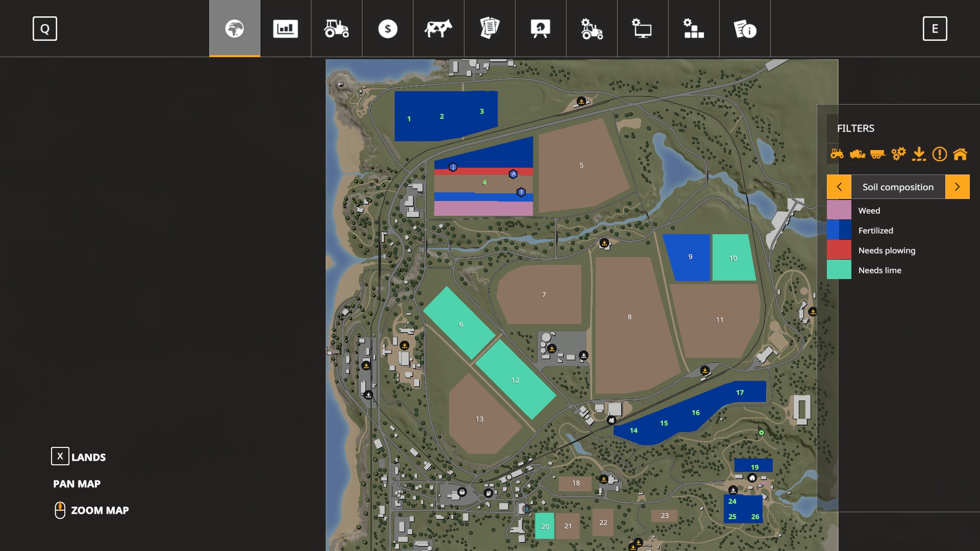Toggle the trailer tools filter
Viewport: 980px width, 551px height.
878,154
